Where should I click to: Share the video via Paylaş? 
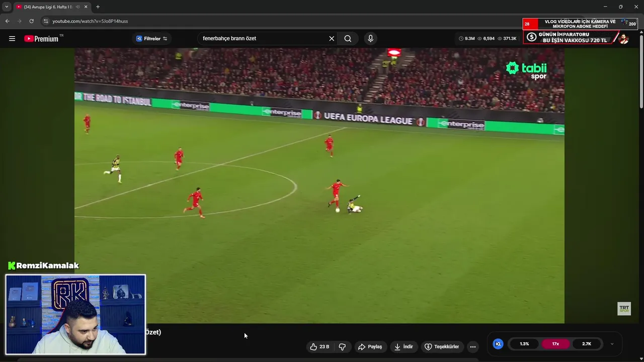(370, 346)
